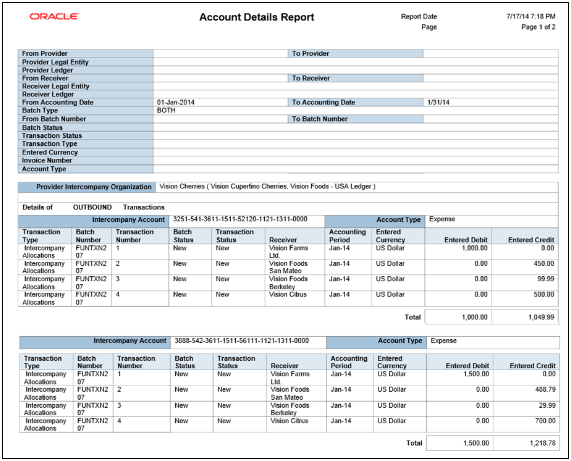
Task: Select the Vision Cherries organization value
Action: tap(267, 186)
